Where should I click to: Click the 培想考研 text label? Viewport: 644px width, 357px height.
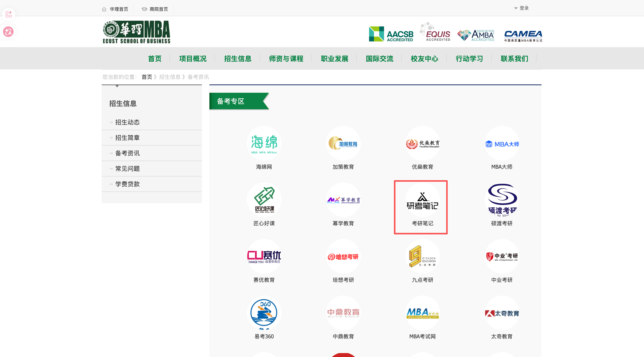coord(343,280)
